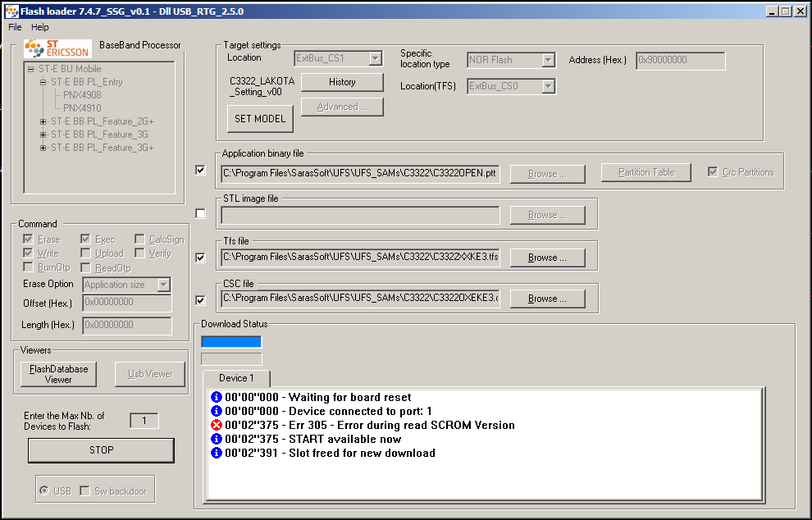Image resolution: width=812 pixels, height=520 pixels.
Task: Click the SET MODEL button
Action: click(260, 119)
